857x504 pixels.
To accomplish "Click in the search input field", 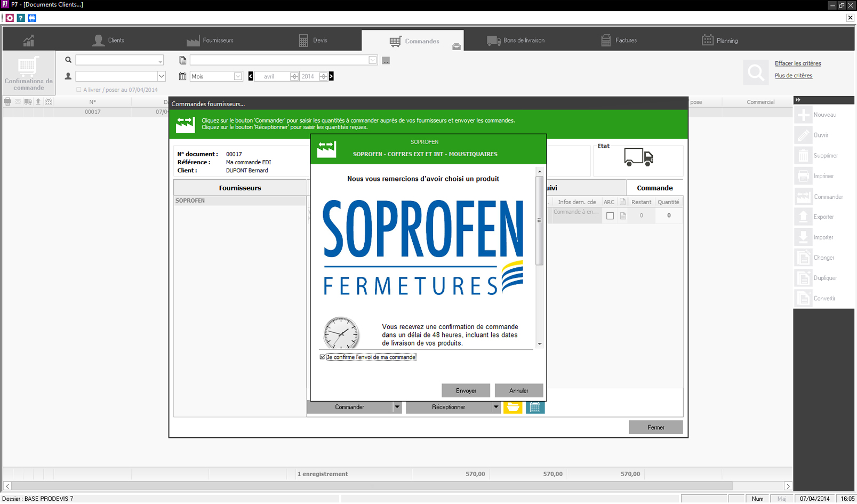I will [116, 60].
